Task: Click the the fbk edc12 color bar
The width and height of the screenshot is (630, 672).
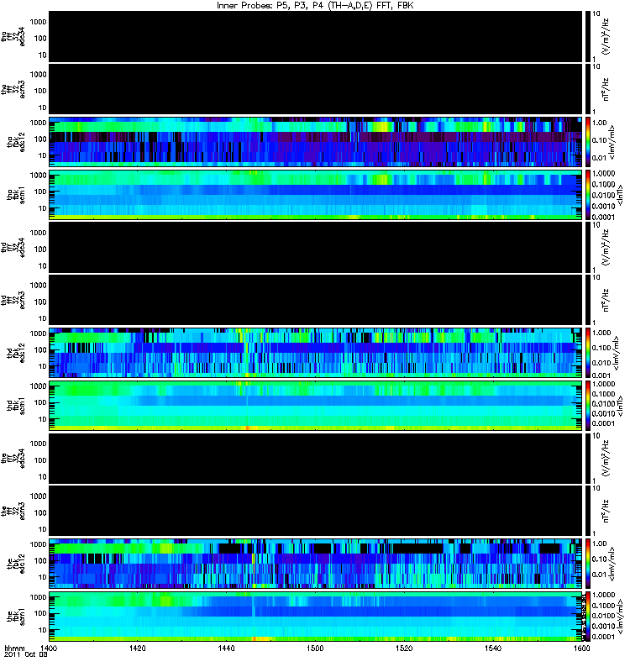Action: click(588, 564)
